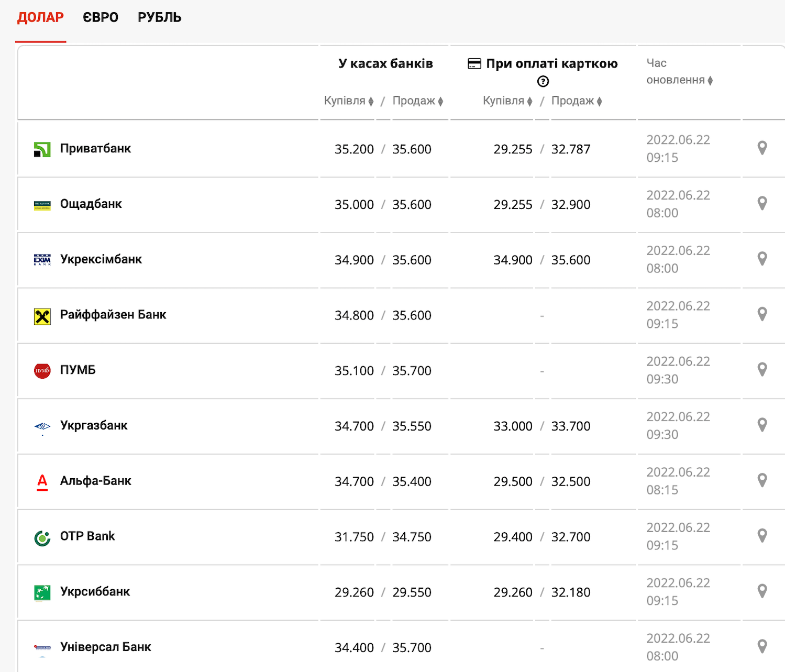Image resolution: width=785 pixels, height=672 pixels.
Task: Switch to the ЄВРО tab
Action: [101, 18]
